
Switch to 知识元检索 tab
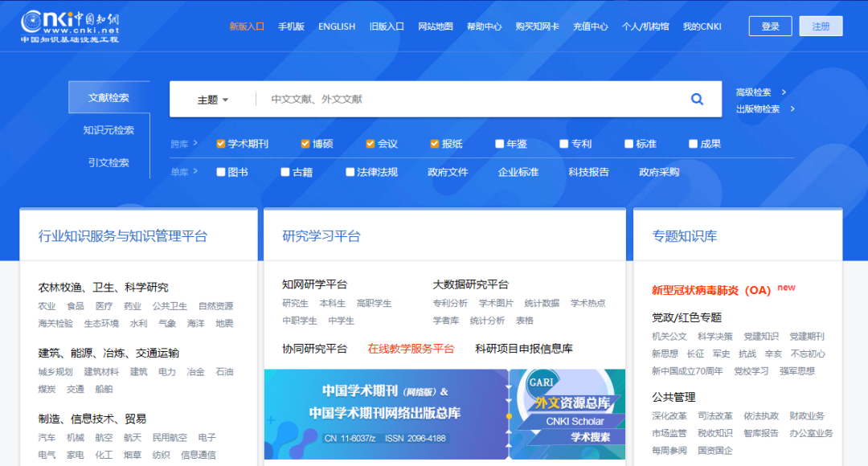click(x=108, y=130)
